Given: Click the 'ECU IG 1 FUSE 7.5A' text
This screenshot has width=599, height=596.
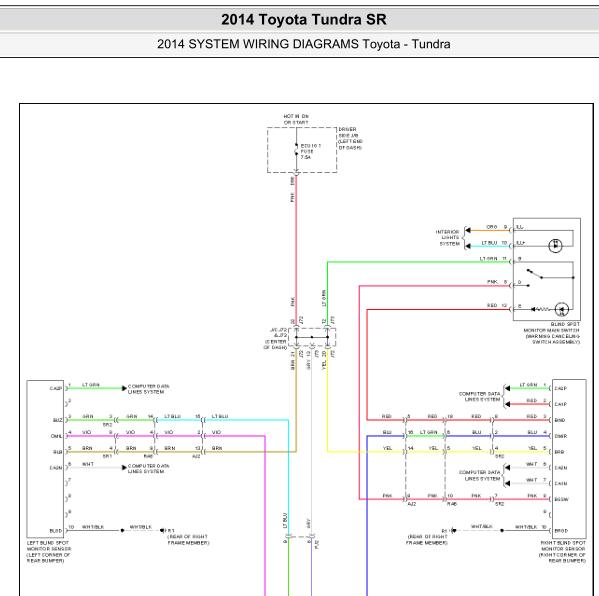Looking at the screenshot, I should [311, 151].
